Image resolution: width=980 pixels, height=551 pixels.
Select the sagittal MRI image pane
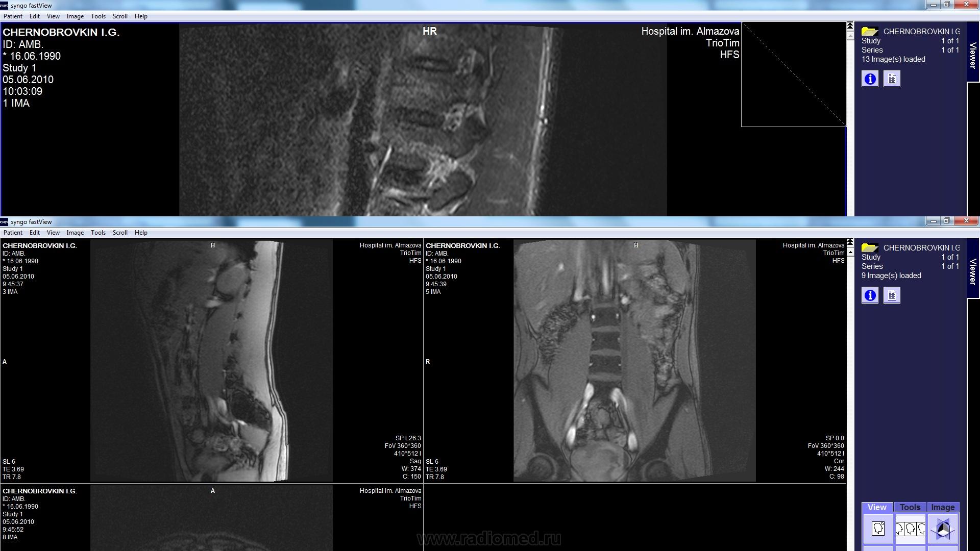click(x=211, y=360)
